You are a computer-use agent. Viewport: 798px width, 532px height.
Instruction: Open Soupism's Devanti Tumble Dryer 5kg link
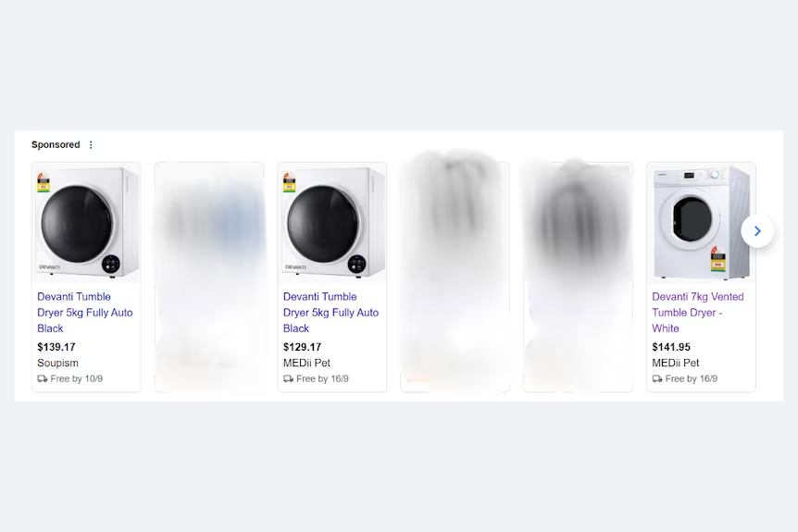[x=85, y=313]
